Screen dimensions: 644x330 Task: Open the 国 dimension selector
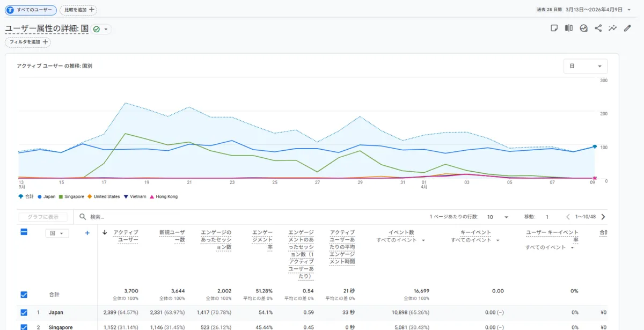tap(56, 233)
